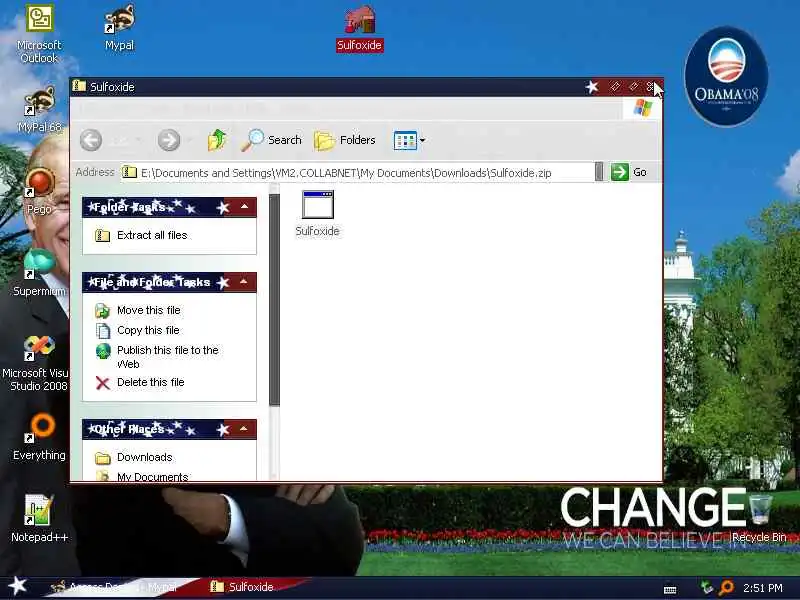The width and height of the screenshot is (800, 600).
Task: Click the orange magnifier tray icon
Action: point(726,588)
